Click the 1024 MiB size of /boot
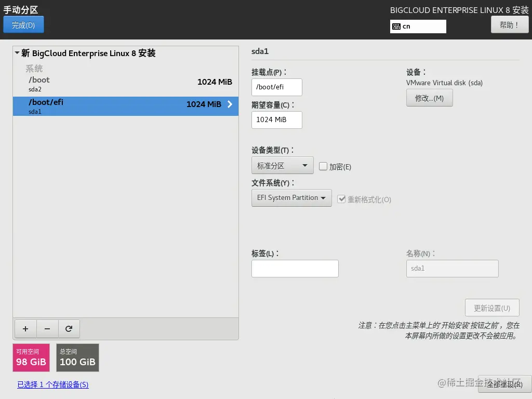The width and height of the screenshot is (532, 399). 215,82
